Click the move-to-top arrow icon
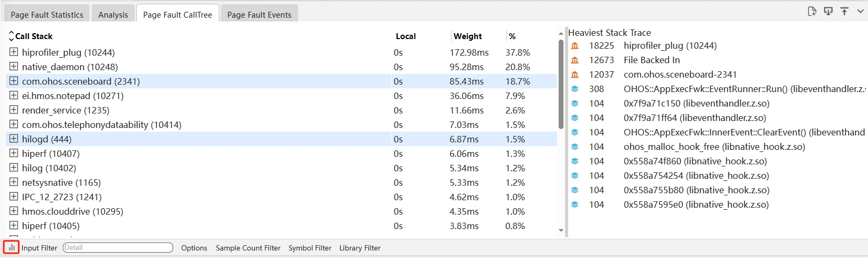This screenshot has width=868, height=258. pos(844,11)
